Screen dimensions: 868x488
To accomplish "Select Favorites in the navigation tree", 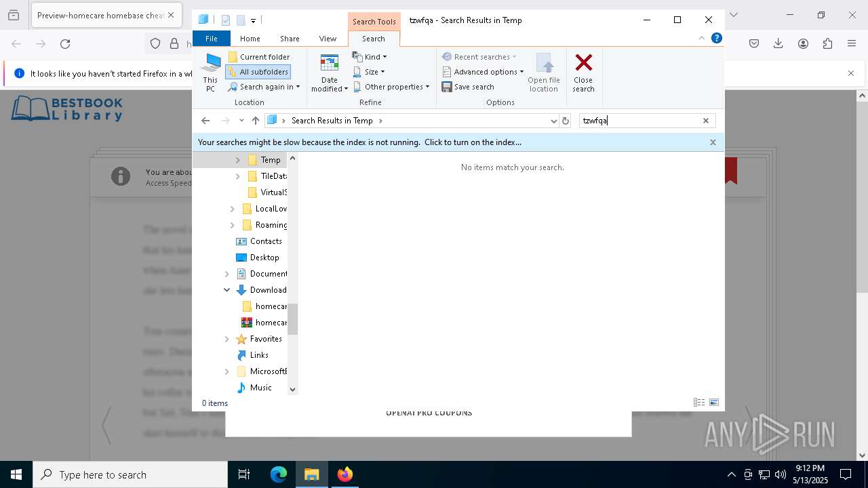I will coord(265,339).
